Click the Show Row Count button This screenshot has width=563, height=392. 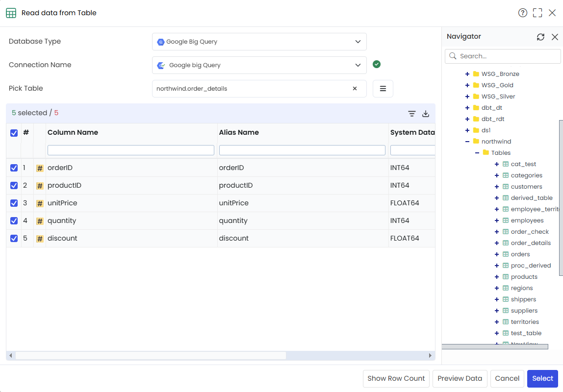(x=396, y=379)
